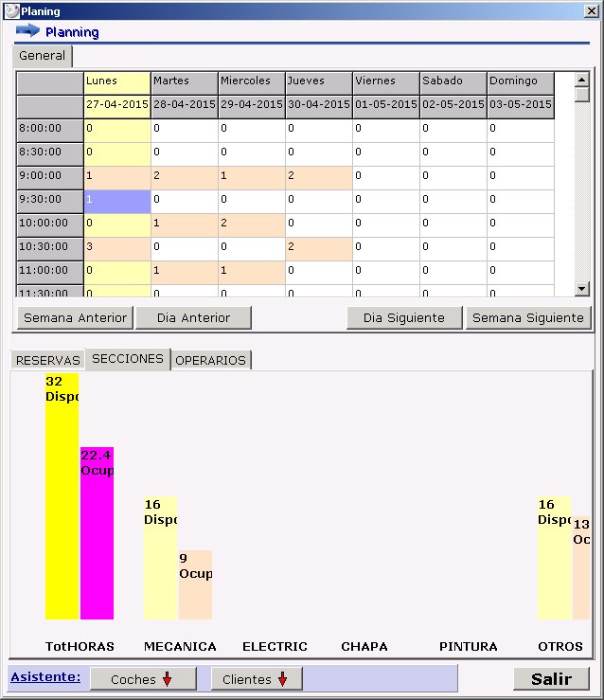The image size is (604, 700).
Task: Click the ELECTRIC chart label
Action: (275, 646)
